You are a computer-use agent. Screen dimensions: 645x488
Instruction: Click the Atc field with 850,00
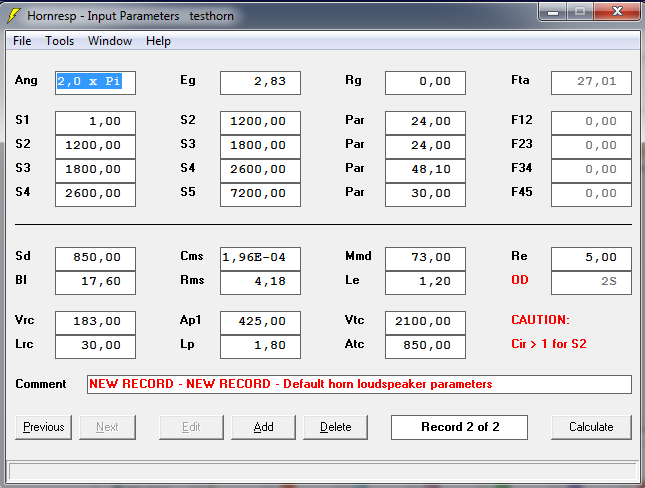pos(425,347)
